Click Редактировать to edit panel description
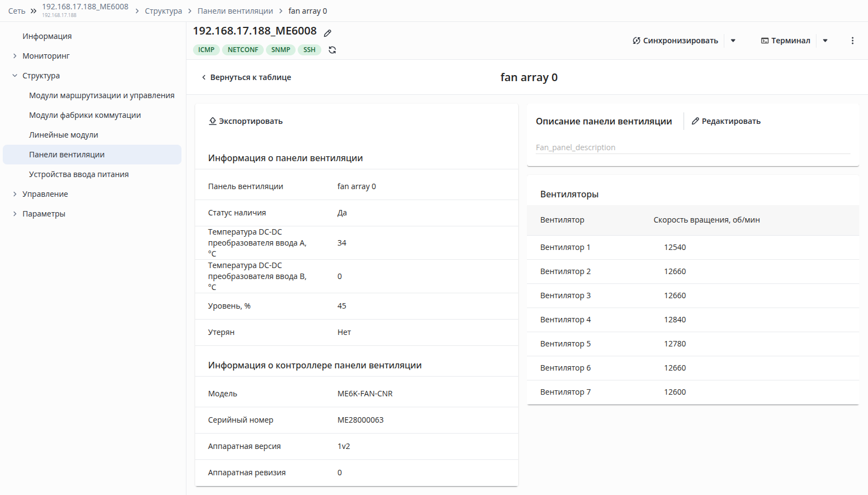868x495 pixels. (726, 121)
